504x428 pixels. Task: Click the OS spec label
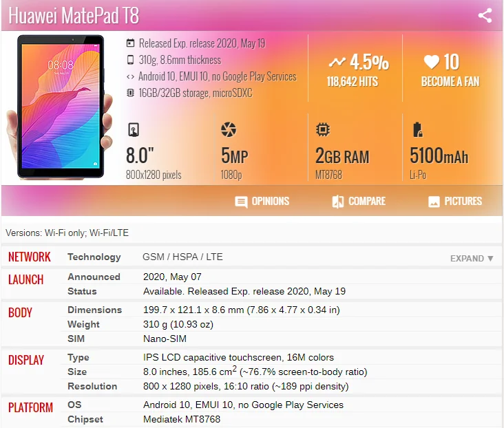[x=74, y=405]
